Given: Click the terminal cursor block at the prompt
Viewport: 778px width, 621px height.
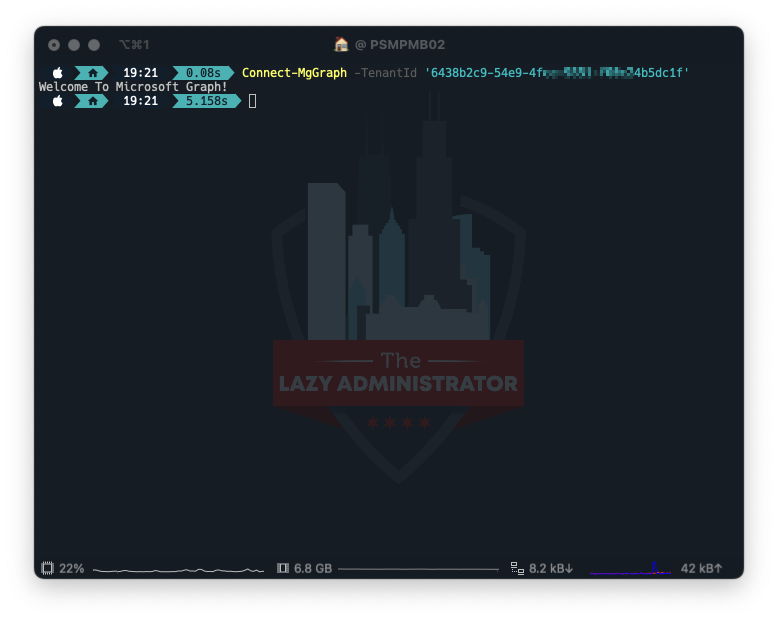Looking at the screenshot, I should point(253,101).
